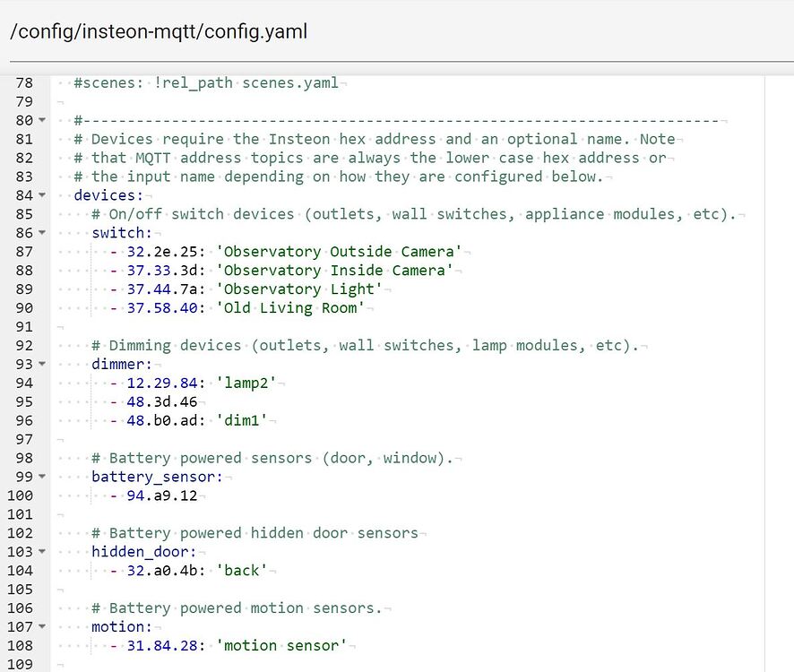
Task: Click line number 109 in gutter
Action: tap(21, 664)
